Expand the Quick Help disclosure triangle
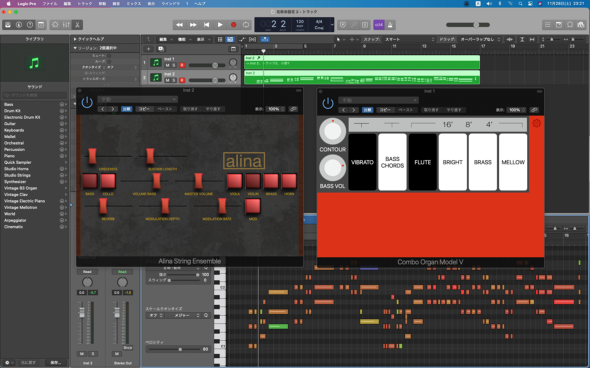 [75, 39]
